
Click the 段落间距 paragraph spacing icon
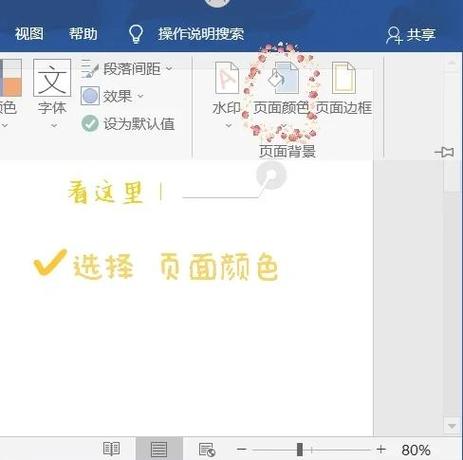point(90,69)
